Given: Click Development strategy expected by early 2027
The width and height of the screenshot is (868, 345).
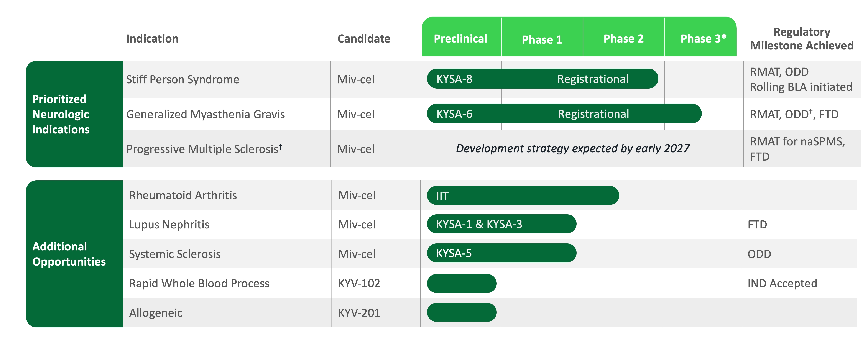Looking at the screenshot, I should (x=572, y=149).
